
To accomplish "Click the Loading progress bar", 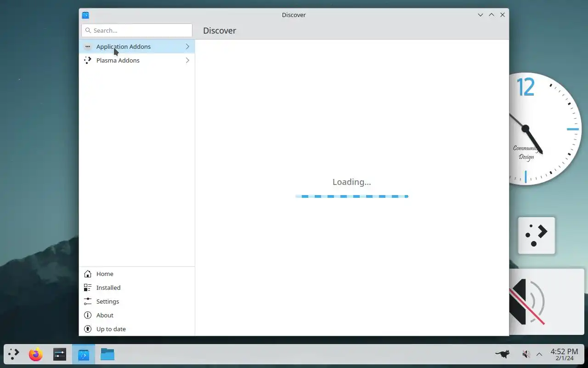I will click(x=352, y=196).
